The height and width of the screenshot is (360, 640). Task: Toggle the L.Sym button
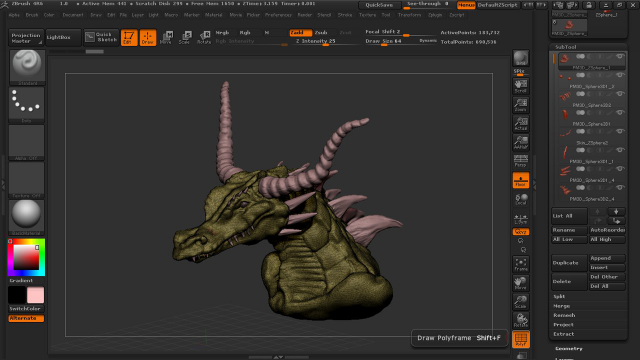tap(520, 218)
